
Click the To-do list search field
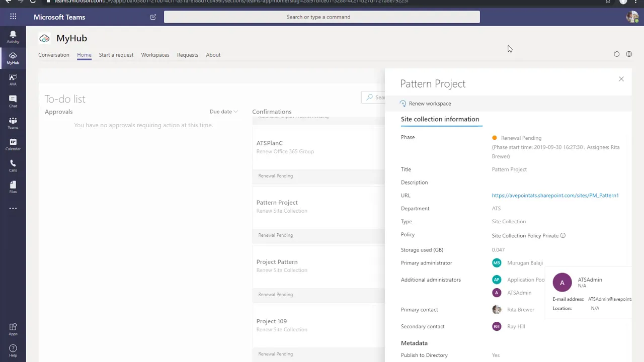pyautogui.click(x=373, y=98)
